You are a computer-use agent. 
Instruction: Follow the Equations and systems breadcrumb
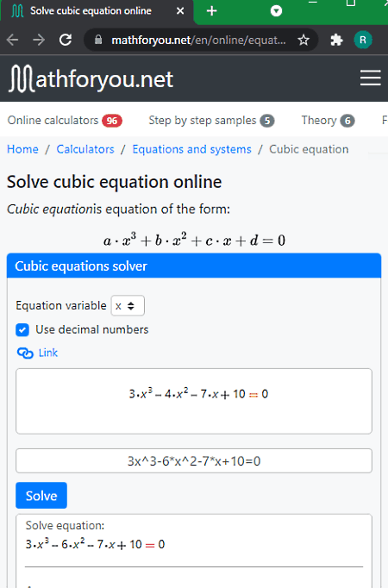click(191, 149)
